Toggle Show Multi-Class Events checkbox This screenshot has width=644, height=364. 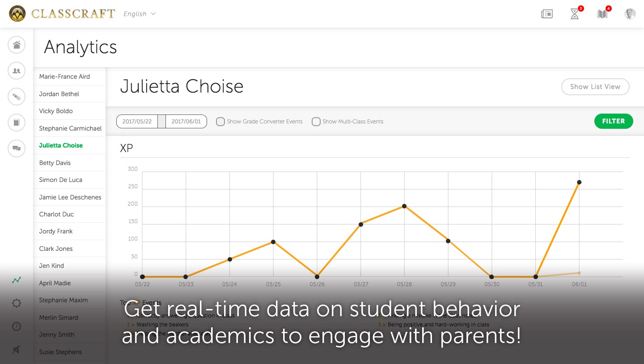(x=316, y=122)
